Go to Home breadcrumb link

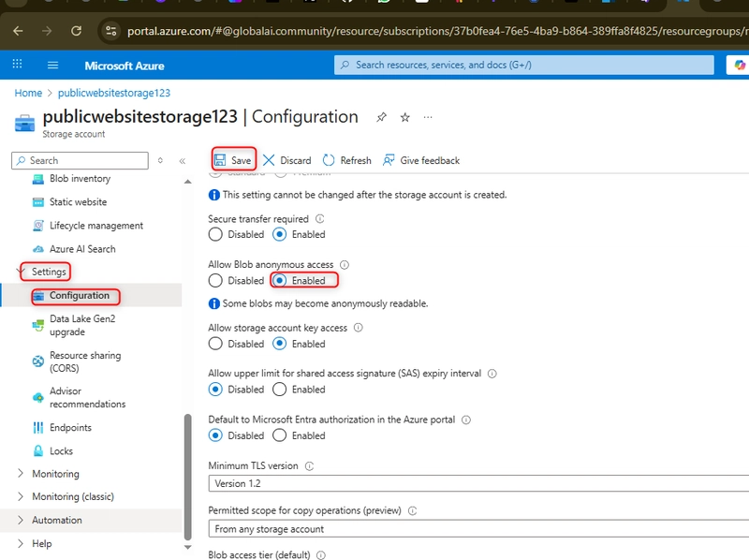(x=28, y=93)
